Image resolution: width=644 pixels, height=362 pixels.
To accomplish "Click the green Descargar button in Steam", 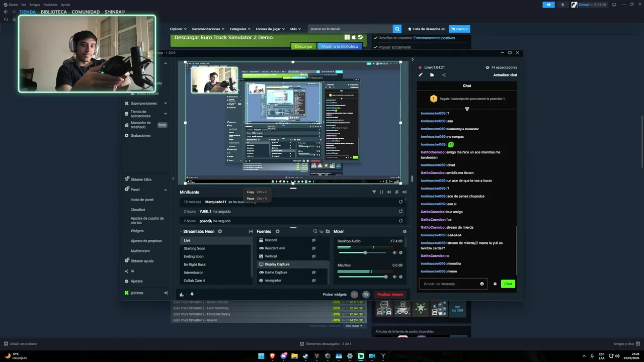I will pos(303,46).
